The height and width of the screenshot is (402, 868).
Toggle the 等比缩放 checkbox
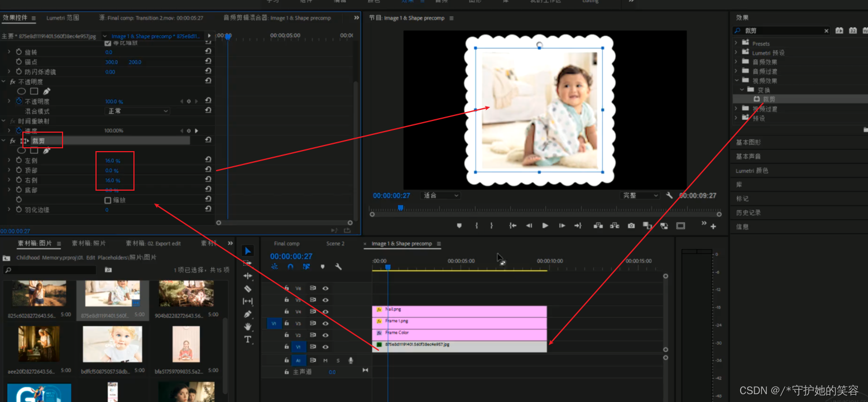click(108, 42)
